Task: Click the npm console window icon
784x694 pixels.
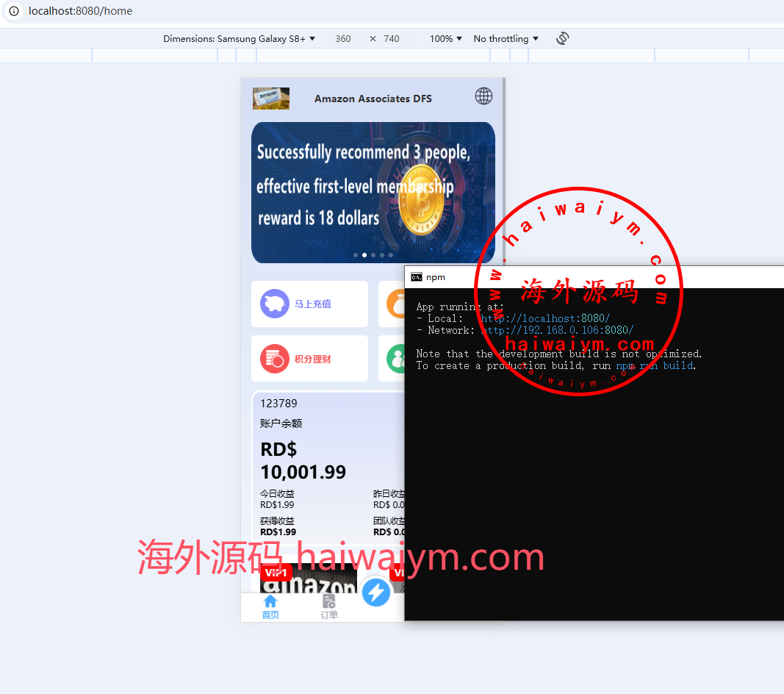Action: point(417,277)
